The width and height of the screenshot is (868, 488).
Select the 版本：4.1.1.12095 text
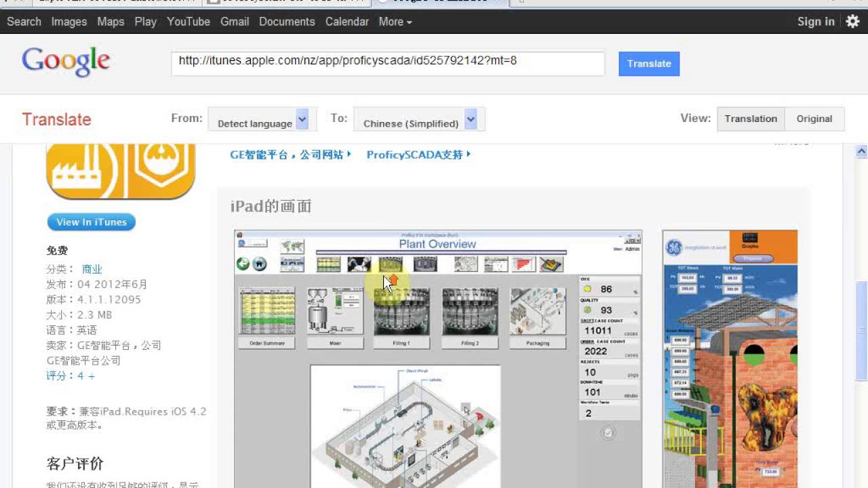click(94, 300)
